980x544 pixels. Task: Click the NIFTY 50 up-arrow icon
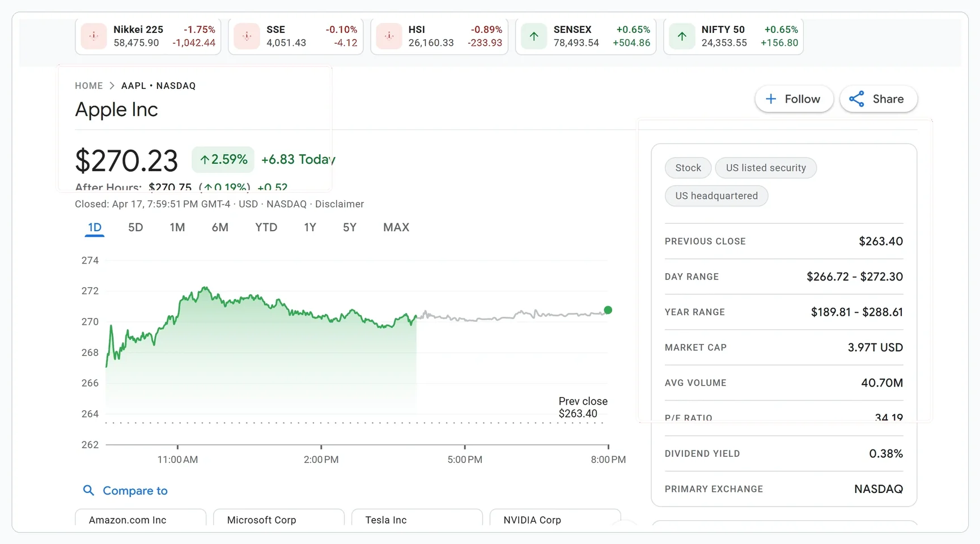(682, 36)
